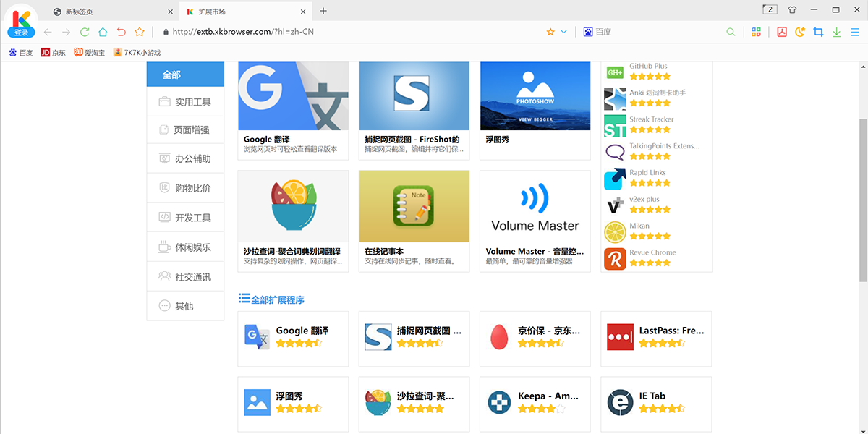
Task: Select the 全部 category
Action: [x=185, y=75]
